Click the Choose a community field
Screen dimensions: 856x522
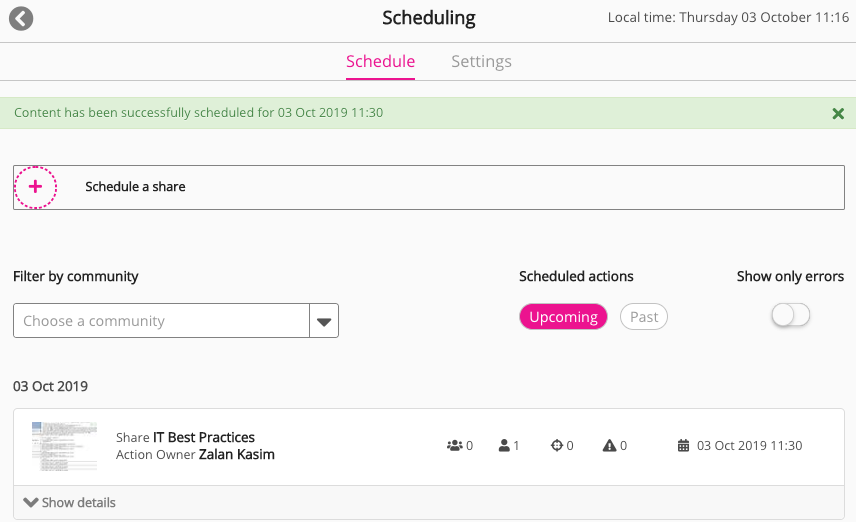(x=160, y=321)
